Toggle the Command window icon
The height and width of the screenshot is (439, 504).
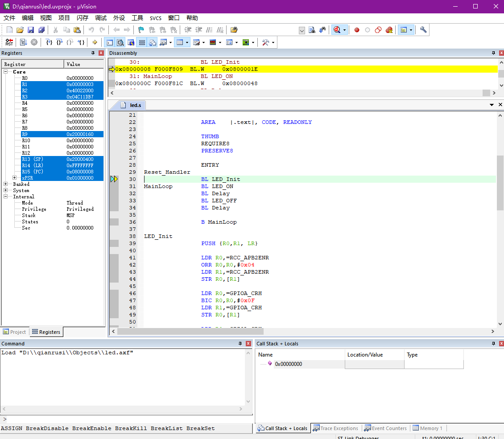pyautogui.click(x=110, y=42)
